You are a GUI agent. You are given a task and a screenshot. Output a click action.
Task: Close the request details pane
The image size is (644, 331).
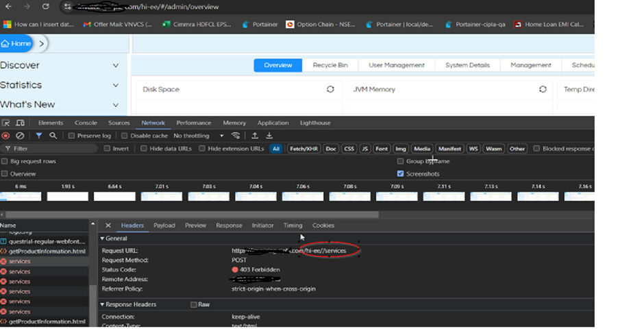point(108,225)
